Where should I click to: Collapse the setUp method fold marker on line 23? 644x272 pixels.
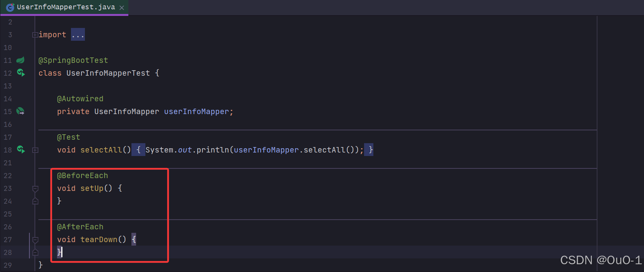35,189
